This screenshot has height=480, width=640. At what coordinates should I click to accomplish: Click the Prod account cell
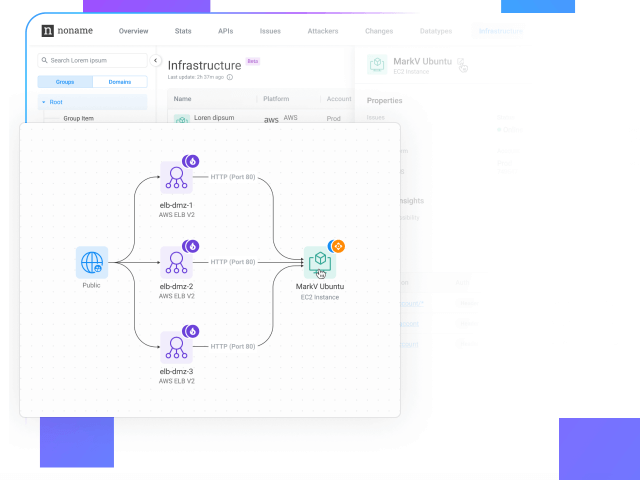tap(333, 118)
